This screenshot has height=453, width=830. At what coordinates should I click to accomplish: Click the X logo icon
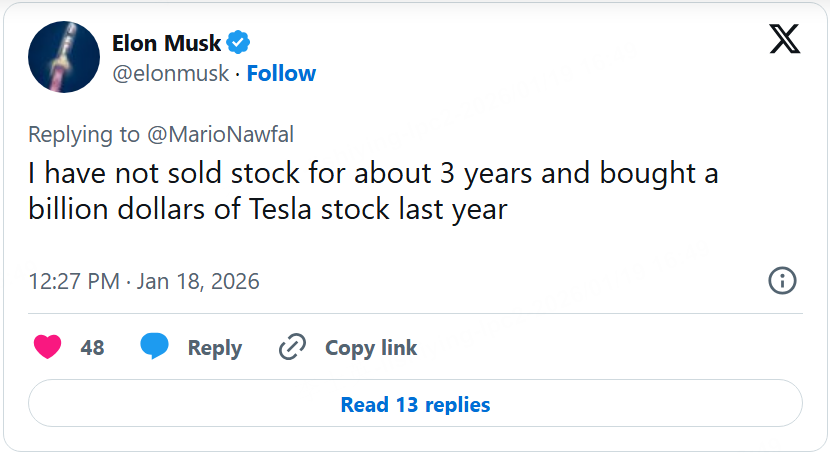[x=784, y=38]
